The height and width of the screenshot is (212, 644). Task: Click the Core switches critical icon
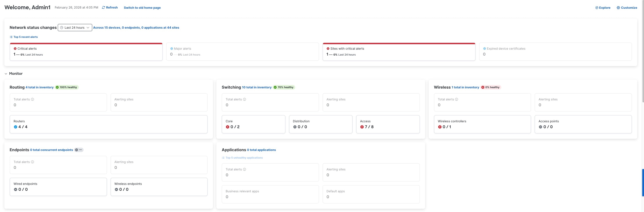tap(228, 127)
